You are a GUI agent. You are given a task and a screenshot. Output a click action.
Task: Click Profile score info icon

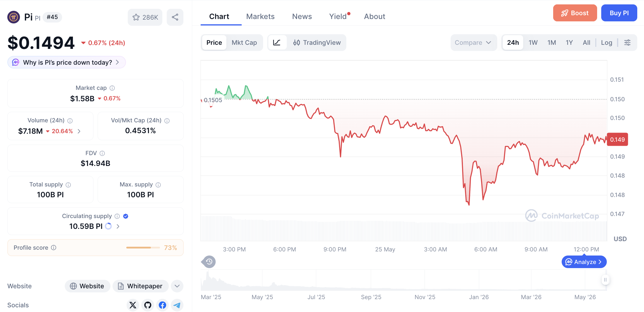click(x=54, y=248)
